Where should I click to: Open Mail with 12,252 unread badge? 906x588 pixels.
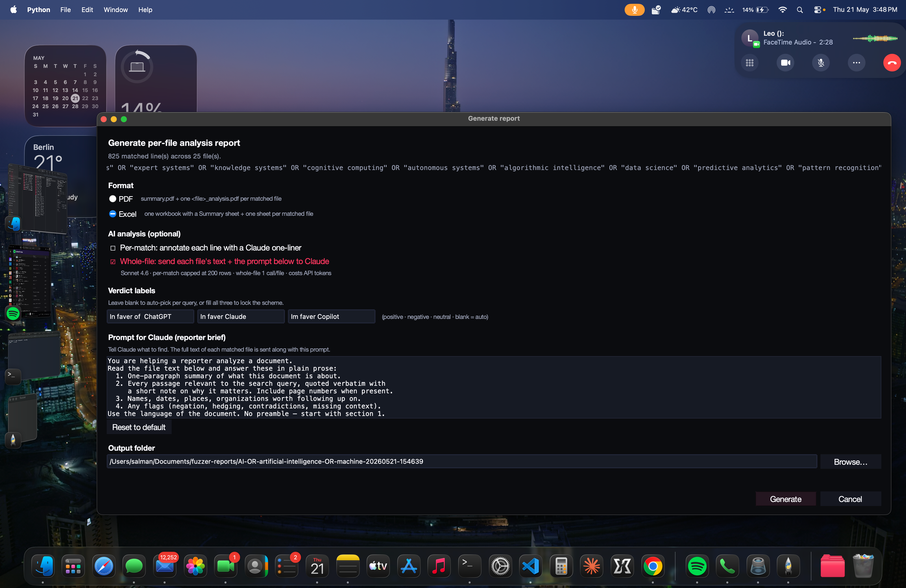[165, 566]
